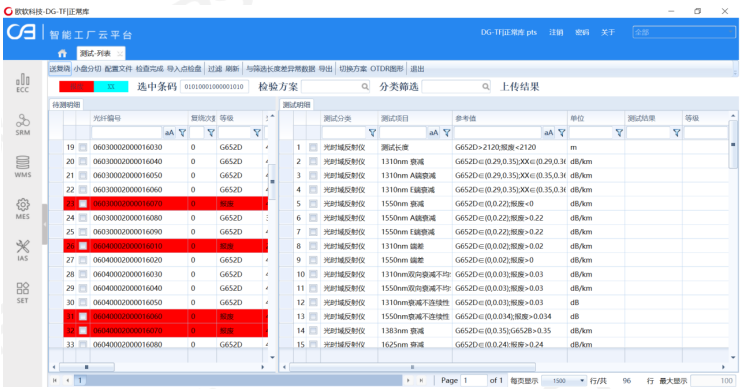Tick checkbox for test row 1550nm 衰减

click(313, 204)
